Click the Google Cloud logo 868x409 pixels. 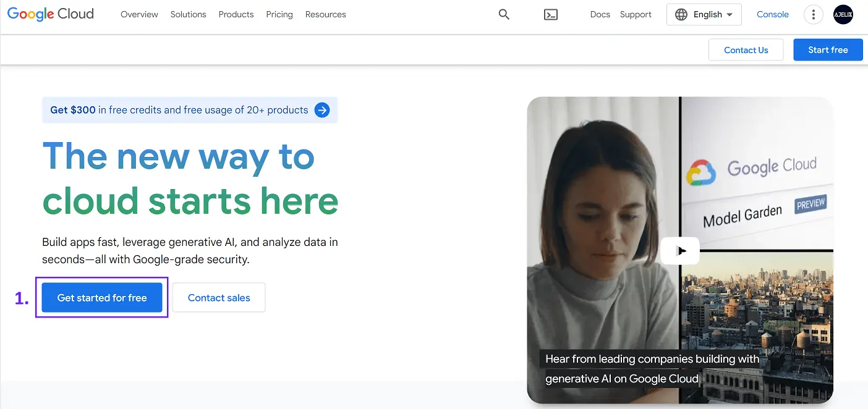pyautogui.click(x=51, y=14)
